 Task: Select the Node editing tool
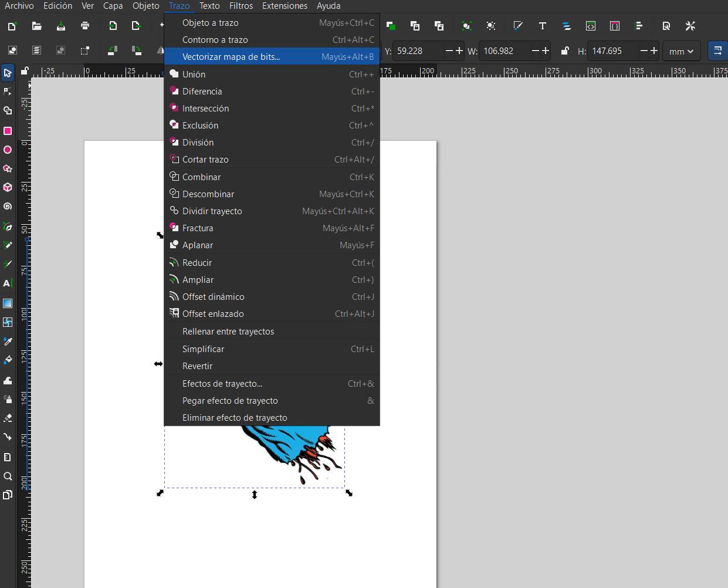point(8,91)
